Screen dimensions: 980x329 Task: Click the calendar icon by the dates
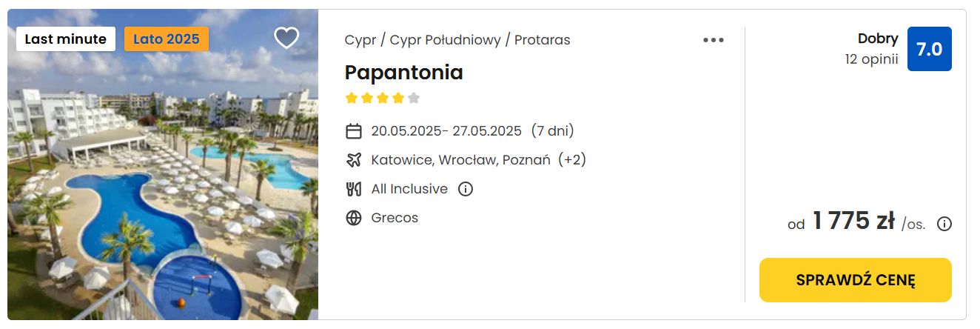[x=354, y=131]
